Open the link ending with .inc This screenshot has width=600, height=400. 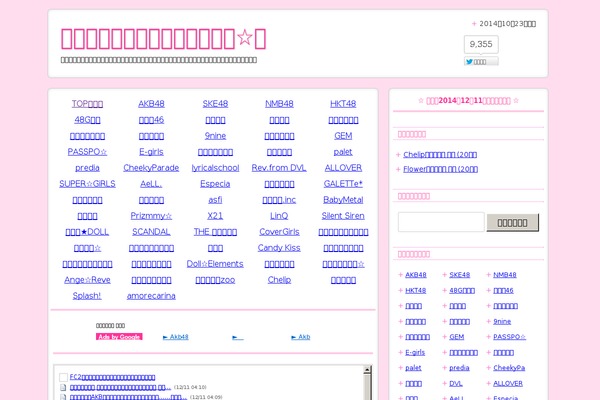[x=279, y=200]
